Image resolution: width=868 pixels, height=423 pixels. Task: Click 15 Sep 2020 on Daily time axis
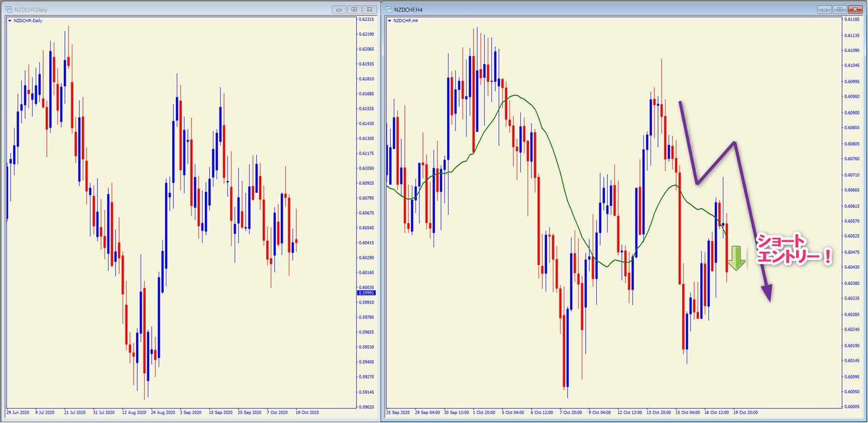pos(221,412)
